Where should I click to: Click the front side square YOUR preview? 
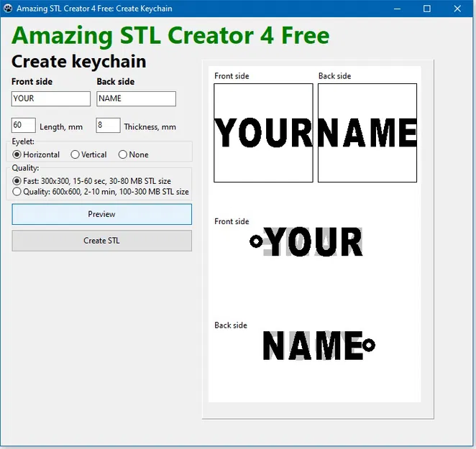pyautogui.click(x=263, y=133)
